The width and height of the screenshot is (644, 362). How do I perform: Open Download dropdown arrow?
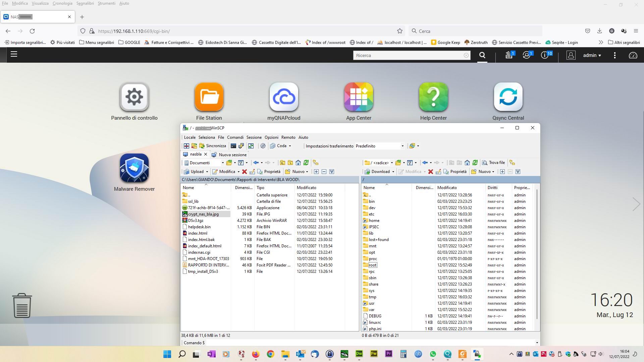(x=393, y=172)
